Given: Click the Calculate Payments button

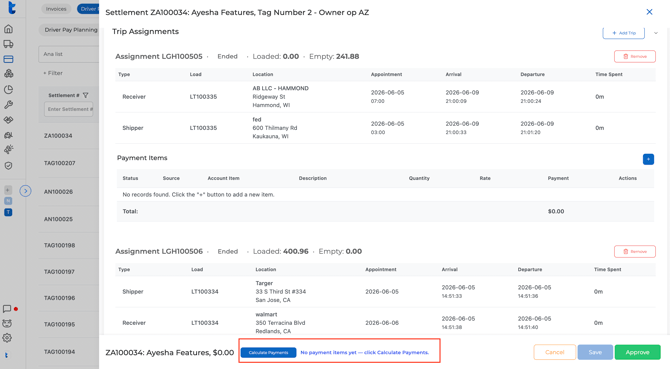Looking at the screenshot, I should (x=268, y=352).
